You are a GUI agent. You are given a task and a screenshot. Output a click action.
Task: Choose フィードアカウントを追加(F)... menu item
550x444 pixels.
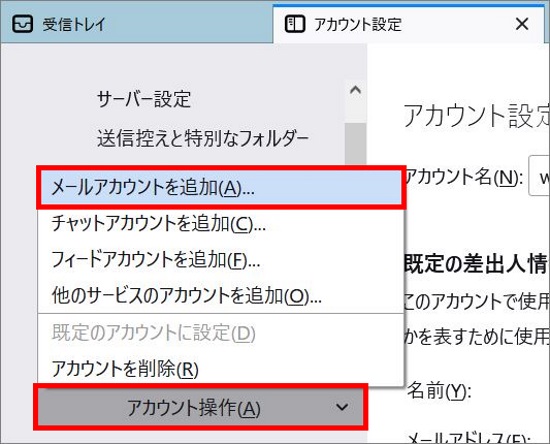[x=221, y=260]
